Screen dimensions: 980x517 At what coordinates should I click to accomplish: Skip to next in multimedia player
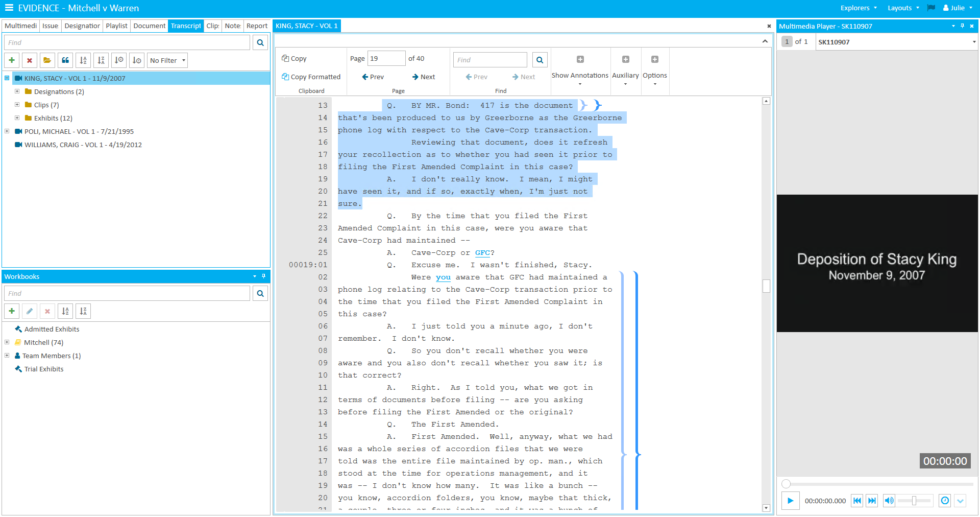[872, 501]
